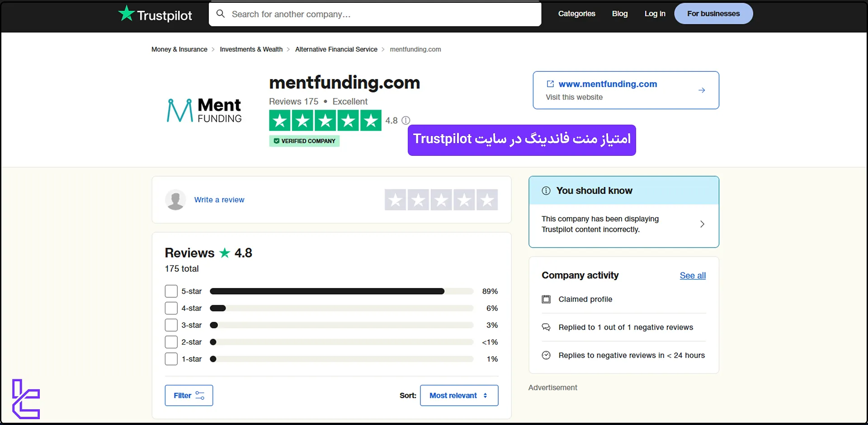Go to the Blog tab
This screenshot has height=425, width=868.
(x=619, y=14)
